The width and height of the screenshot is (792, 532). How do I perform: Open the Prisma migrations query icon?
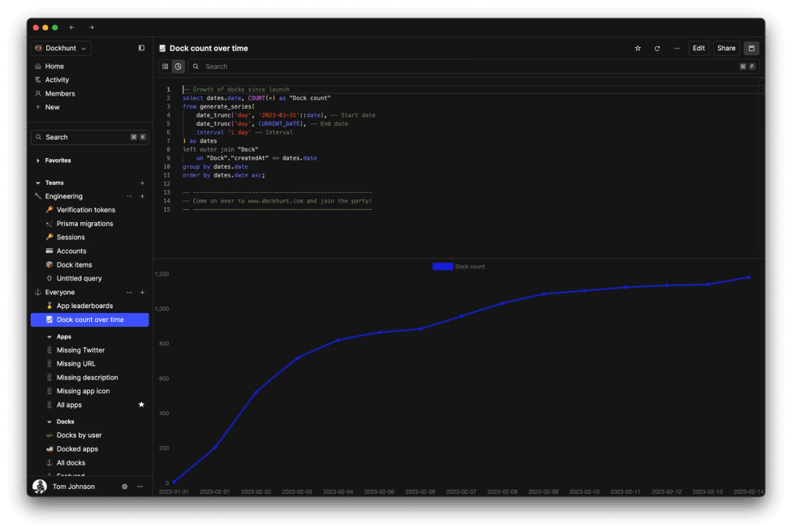(48, 223)
